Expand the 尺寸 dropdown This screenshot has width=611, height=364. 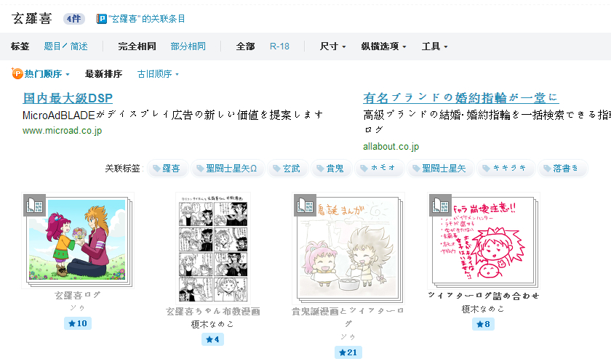(x=333, y=46)
